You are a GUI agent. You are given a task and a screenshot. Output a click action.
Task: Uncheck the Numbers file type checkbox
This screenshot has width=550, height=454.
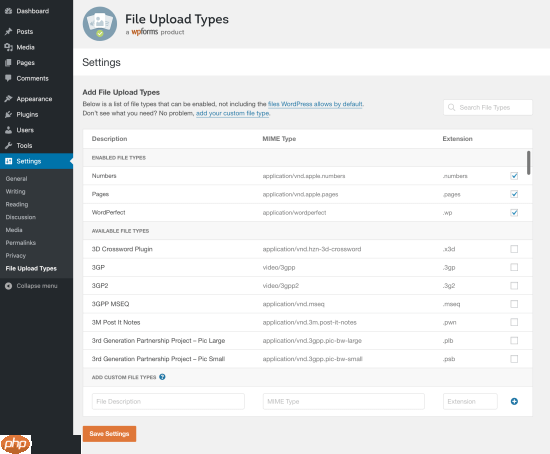coord(514,176)
